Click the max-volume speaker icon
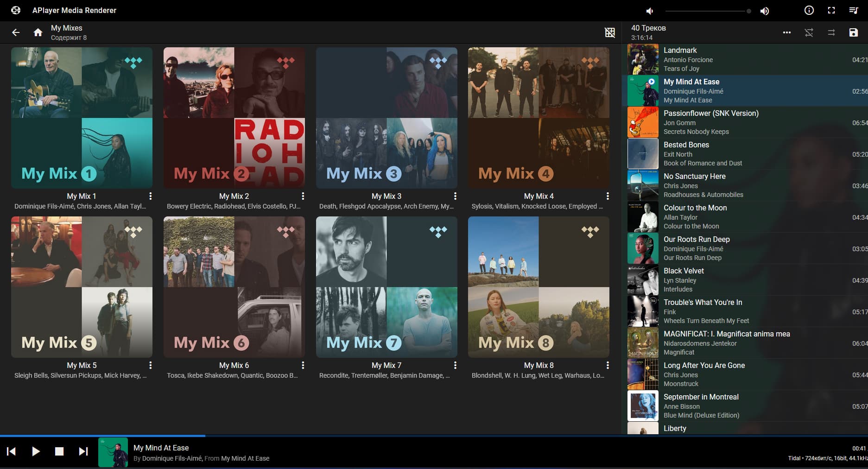 click(765, 11)
